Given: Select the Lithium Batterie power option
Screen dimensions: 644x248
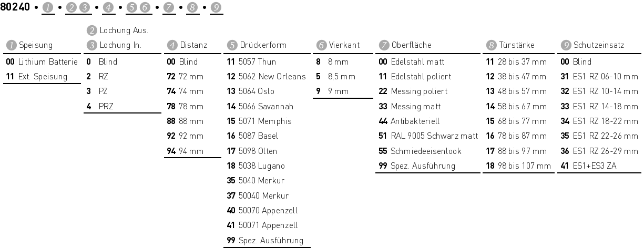Looking at the screenshot, I should 42,62.
